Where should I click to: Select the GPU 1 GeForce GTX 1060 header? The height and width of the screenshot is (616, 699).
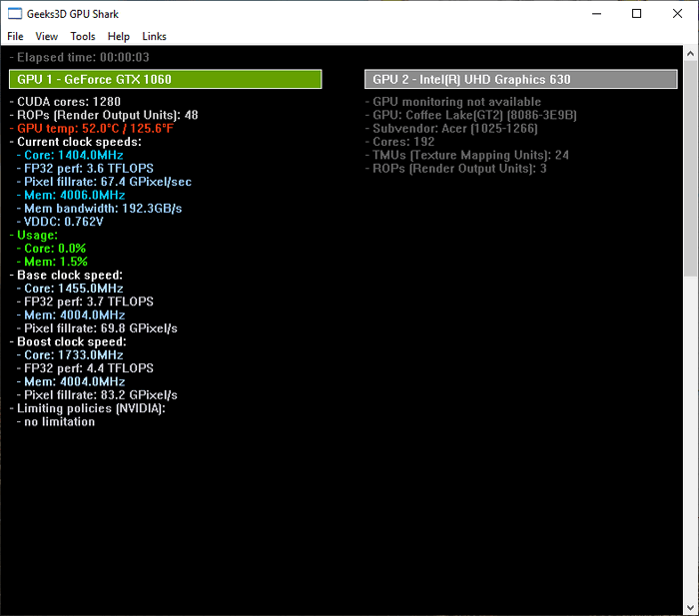click(166, 79)
